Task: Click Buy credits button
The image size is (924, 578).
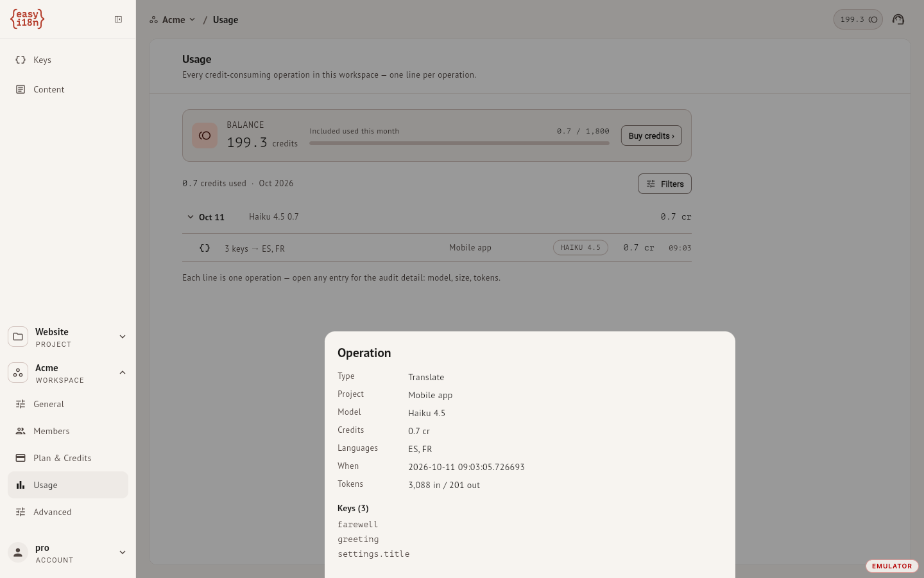Action: (x=651, y=136)
